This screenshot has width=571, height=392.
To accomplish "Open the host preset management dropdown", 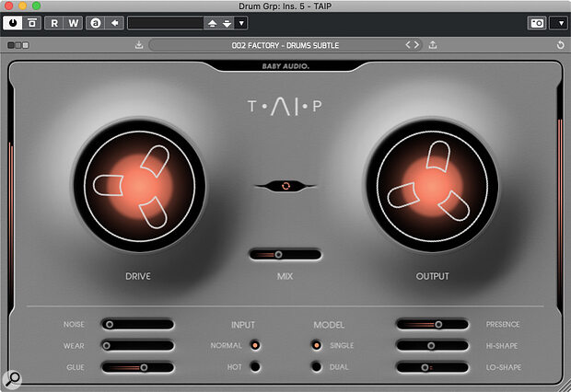I will pyautogui.click(x=241, y=23).
